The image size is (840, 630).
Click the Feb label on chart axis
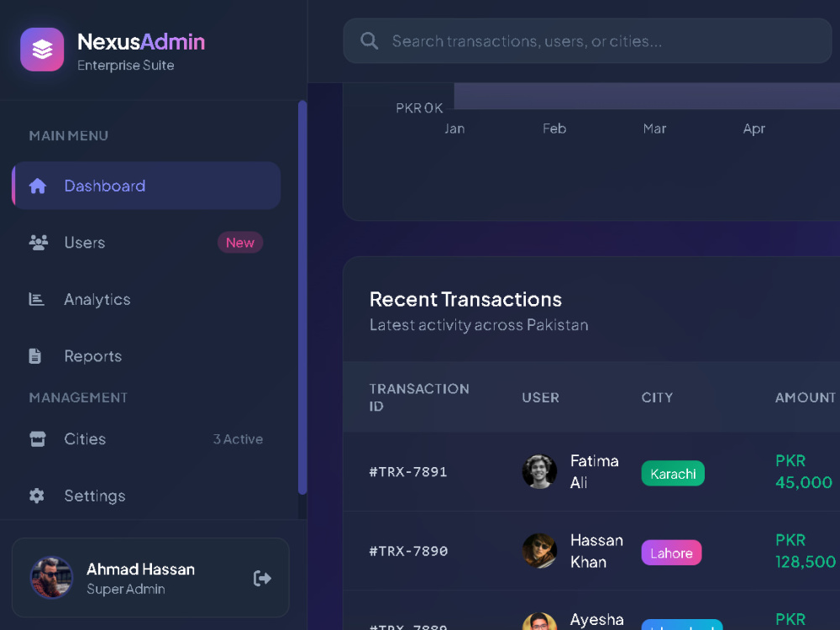(x=554, y=129)
